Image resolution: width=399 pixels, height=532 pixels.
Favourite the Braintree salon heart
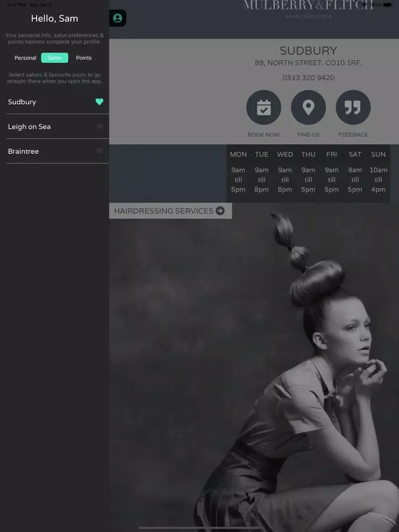99,151
